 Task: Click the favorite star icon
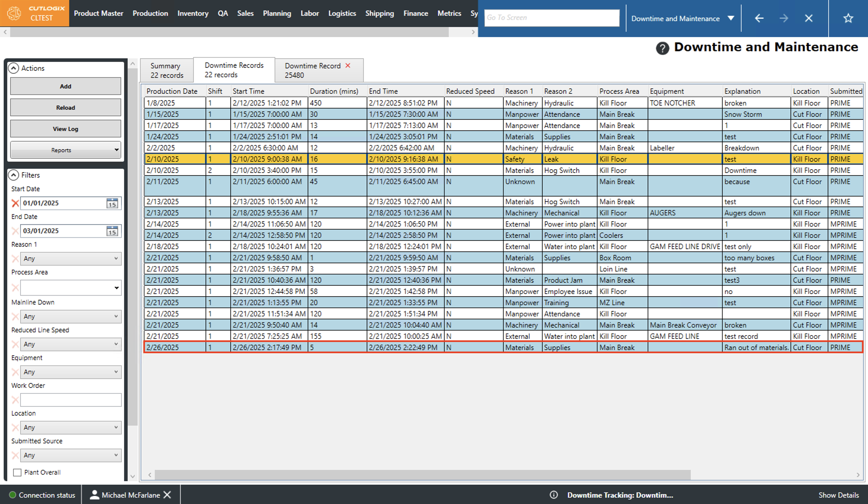click(848, 18)
